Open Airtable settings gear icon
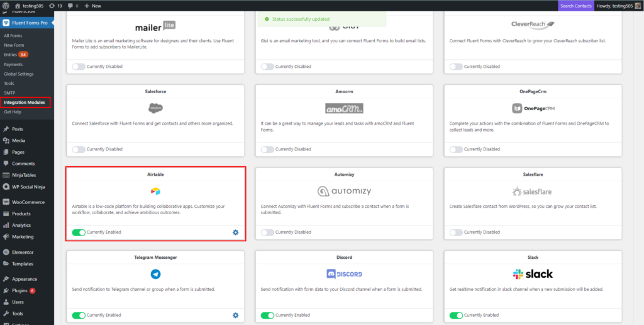This screenshot has height=325, width=644. [235, 232]
